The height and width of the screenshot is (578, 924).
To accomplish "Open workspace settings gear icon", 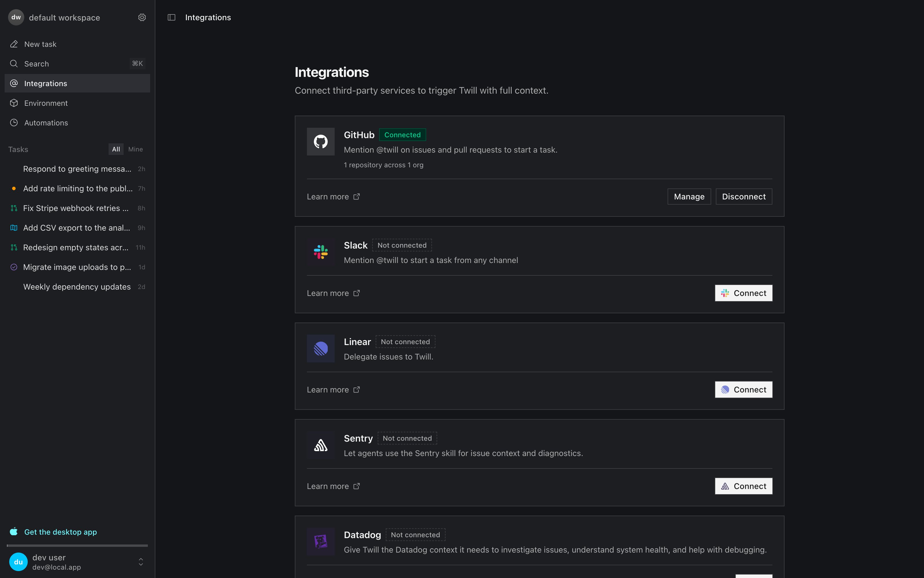I will 142,18.
